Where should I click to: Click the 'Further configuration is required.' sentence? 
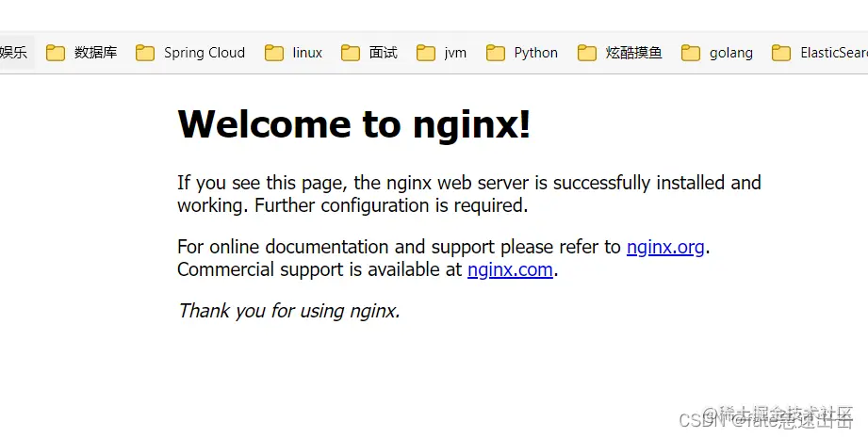391,205
